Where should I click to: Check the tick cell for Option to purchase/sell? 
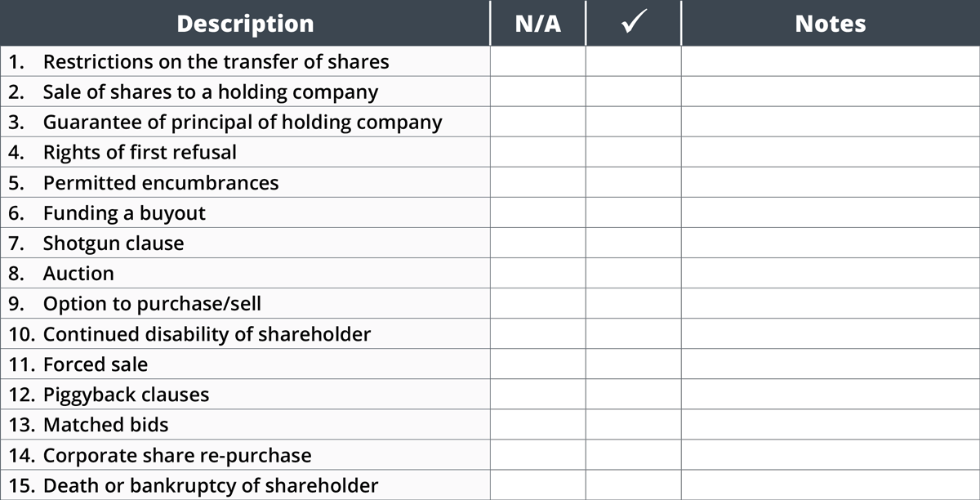(x=634, y=303)
